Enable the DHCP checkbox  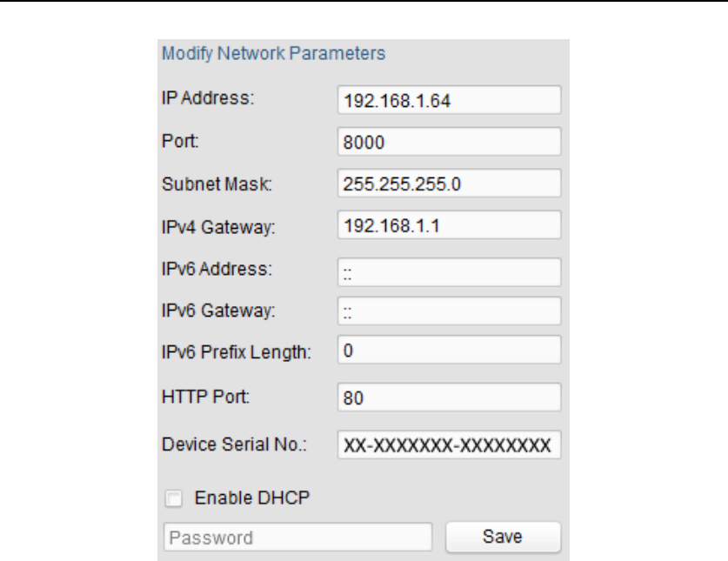pos(174,499)
